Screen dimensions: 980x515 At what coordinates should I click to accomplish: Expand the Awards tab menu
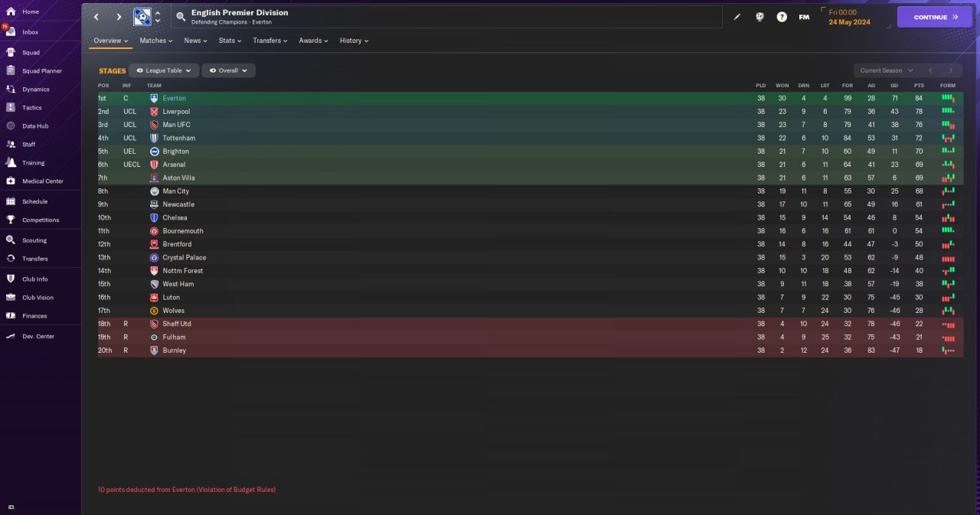(313, 41)
